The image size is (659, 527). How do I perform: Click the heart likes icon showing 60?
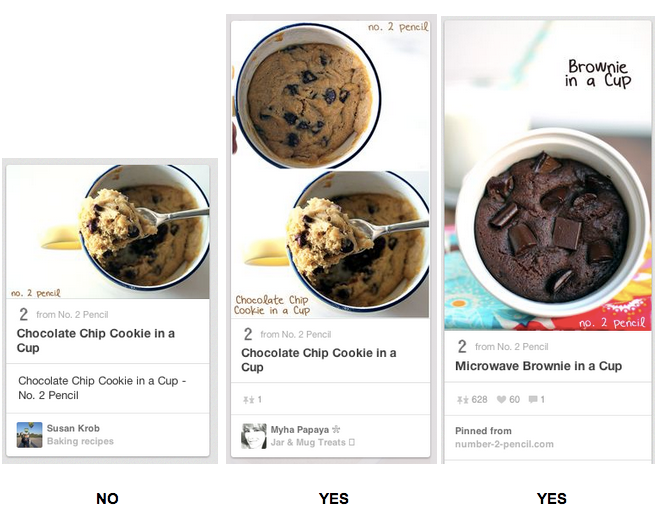coord(501,400)
